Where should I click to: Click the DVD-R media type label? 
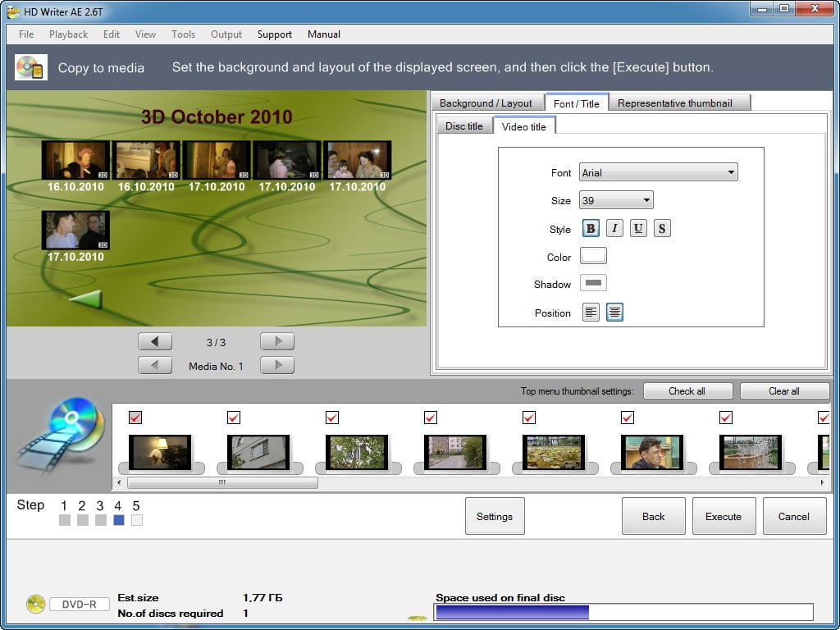click(80, 605)
